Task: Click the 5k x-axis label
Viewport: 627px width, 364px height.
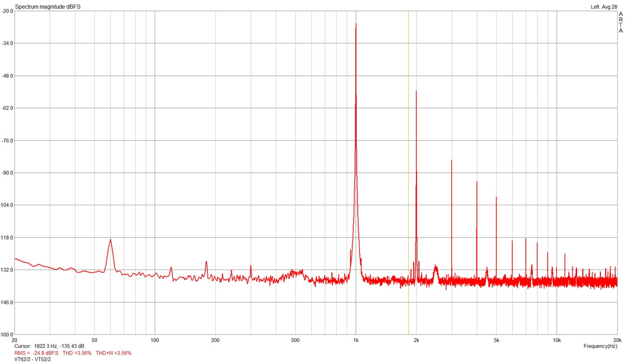Action: (496, 340)
